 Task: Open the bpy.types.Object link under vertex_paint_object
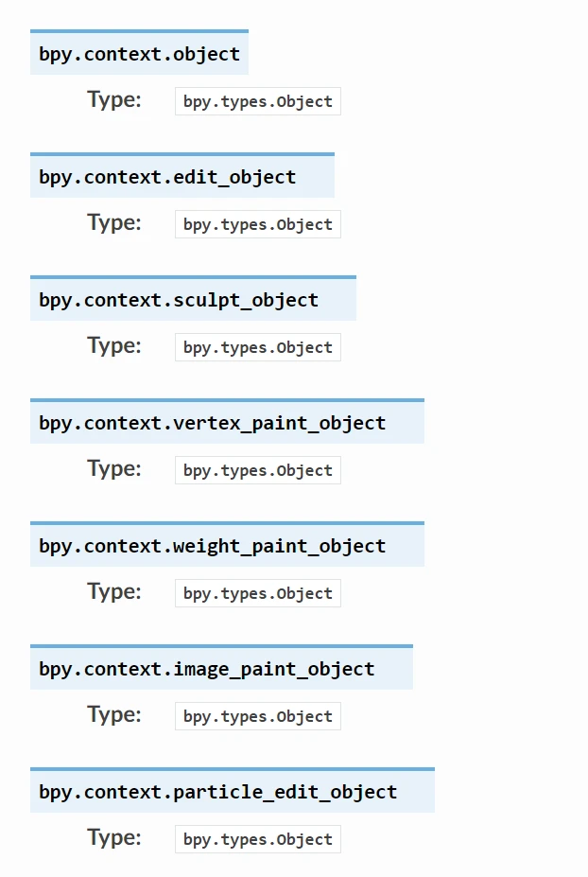(x=257, y=471)
